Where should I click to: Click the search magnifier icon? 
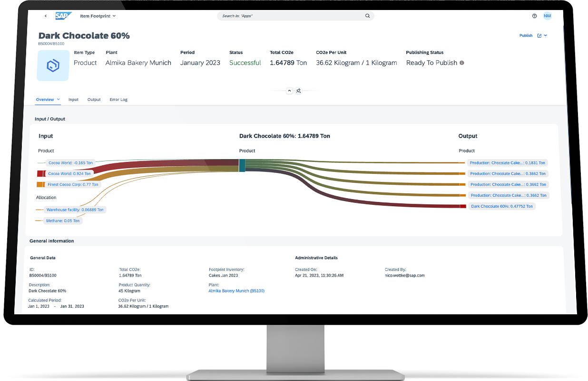[x=367, y=16]
